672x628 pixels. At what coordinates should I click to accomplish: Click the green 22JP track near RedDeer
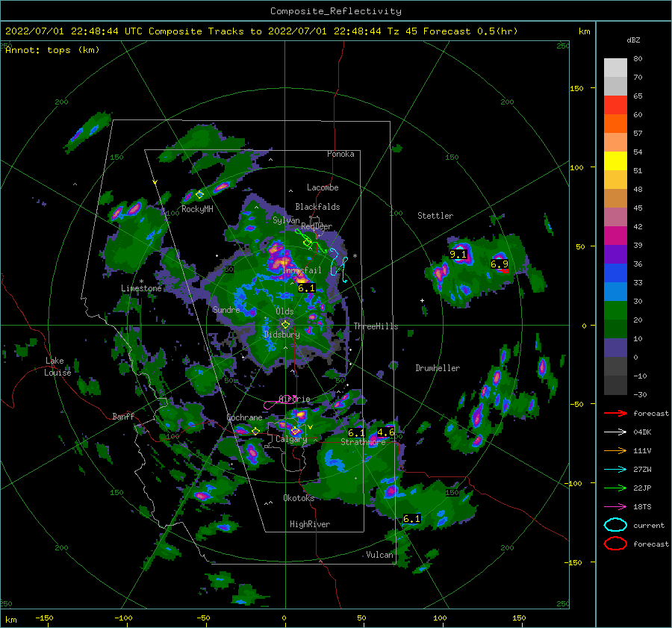[311, 241]
